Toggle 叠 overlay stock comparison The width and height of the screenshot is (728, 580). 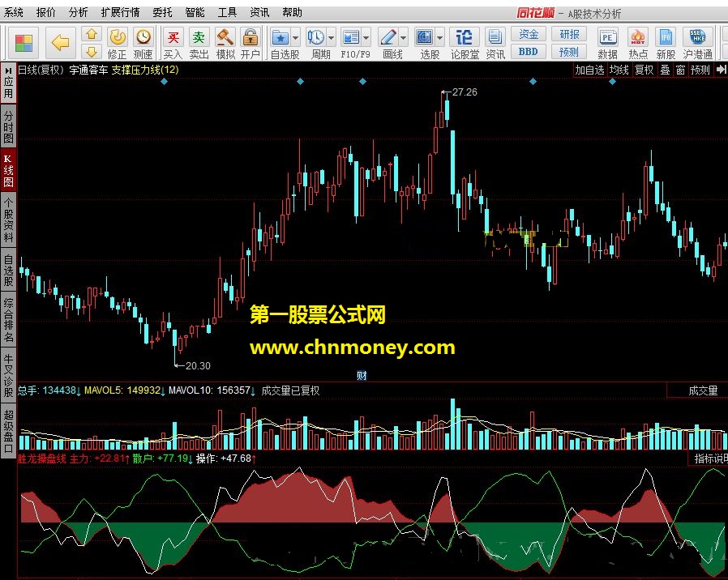665,70
